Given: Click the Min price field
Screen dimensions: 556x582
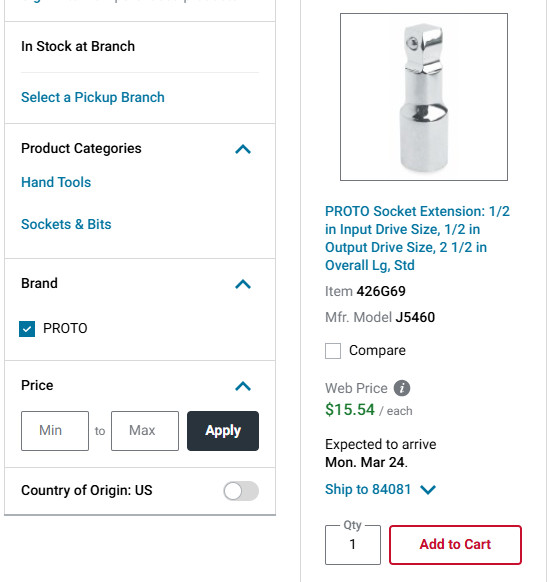Looking at the screenshot, I should pos(55,431).
